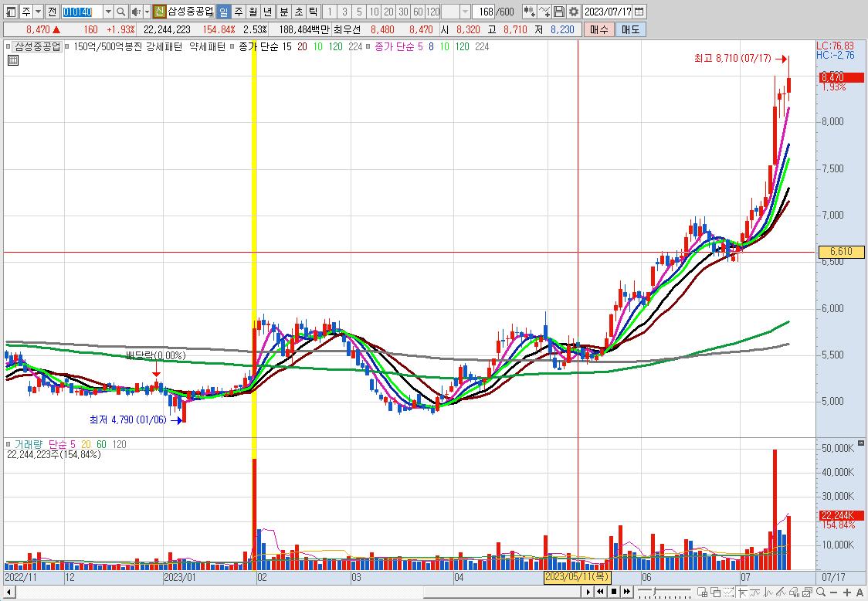Click the horizontal trend line tool icon
This screenshot has height=601, width=868.
click(x=755, y=593)
